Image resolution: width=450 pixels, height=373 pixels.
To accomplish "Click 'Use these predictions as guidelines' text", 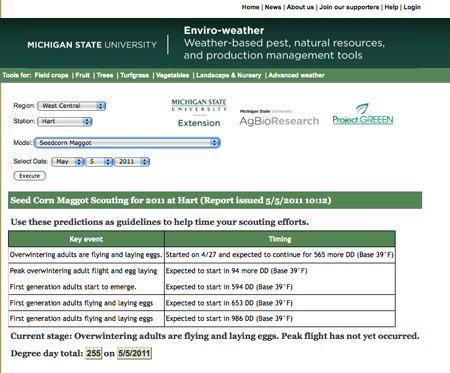I will click(160, 222).
